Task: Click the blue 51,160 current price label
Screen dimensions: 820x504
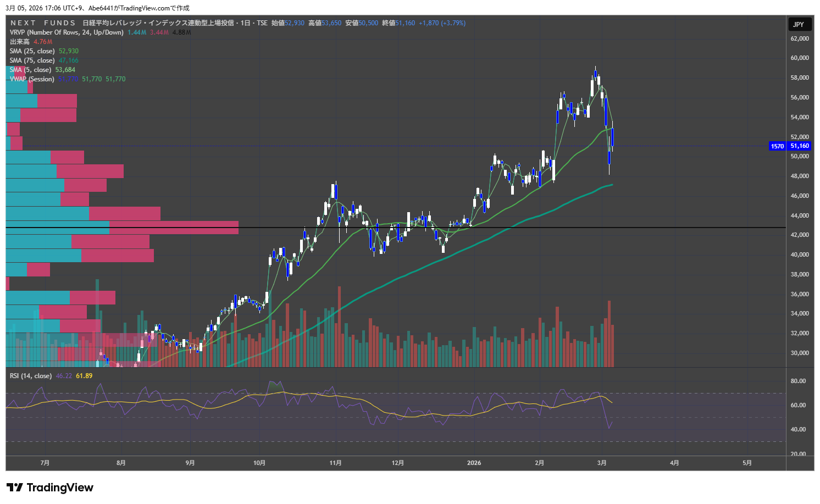Action: click(800, 146)
